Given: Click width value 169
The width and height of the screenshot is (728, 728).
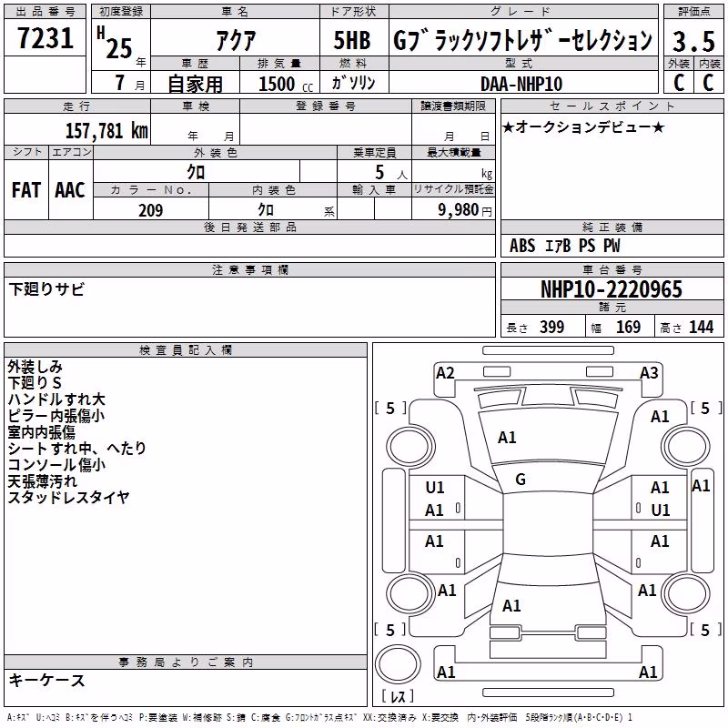Looking at the screenshot, I should click(x=628, y=327).
